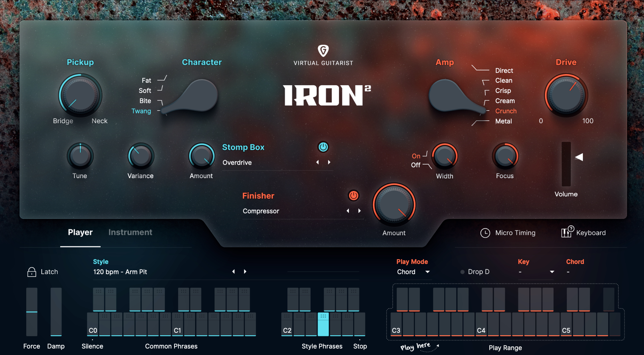Open the Key dropdown

[x=536, y=272]
